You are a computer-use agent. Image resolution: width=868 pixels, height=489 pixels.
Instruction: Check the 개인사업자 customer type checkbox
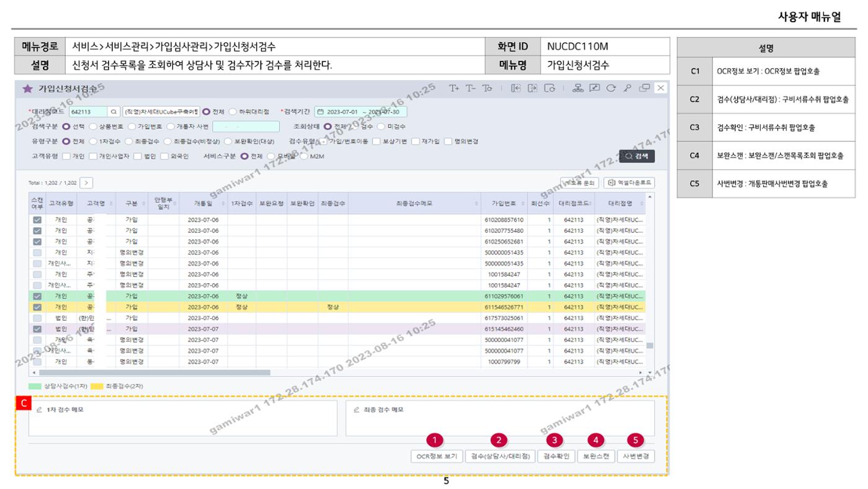(x=93, y=156)
